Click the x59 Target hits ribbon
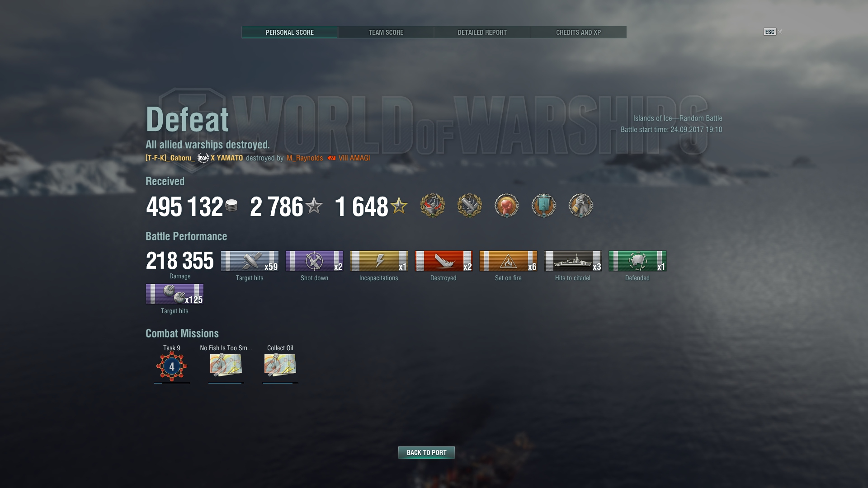868x488 pixels. (250, 261)
